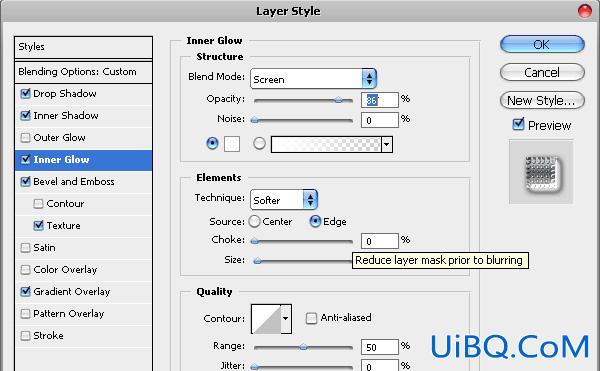Select the Texture label
Image resolution: width=600 pixels, height=371 pixels.
click(x=64, y=226)
